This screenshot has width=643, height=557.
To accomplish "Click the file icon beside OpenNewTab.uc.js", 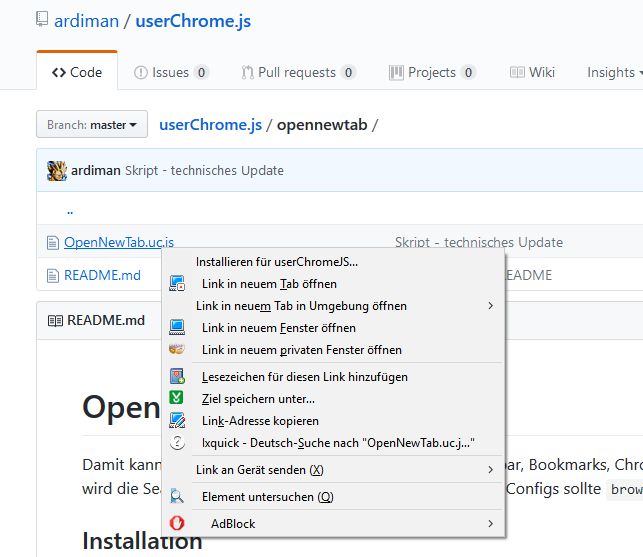I will click(x=52, y=242).
